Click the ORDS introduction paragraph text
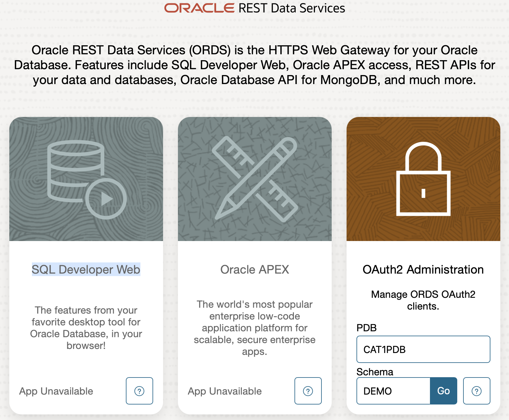This screenshot has height=420, width=509. coord(254,65)
